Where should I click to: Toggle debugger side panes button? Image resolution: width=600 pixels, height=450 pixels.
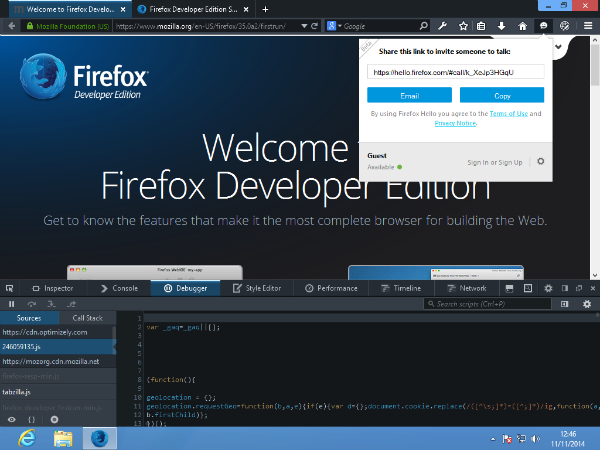point(564,304)
